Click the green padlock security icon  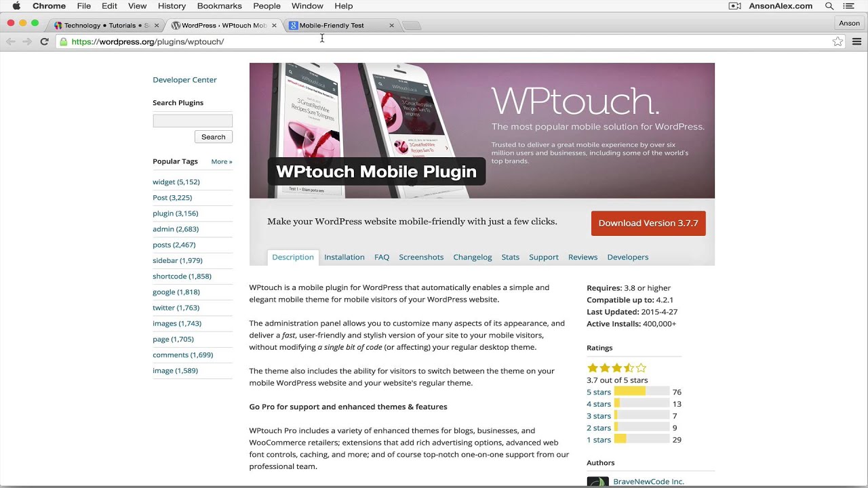(x=64, y=41)
